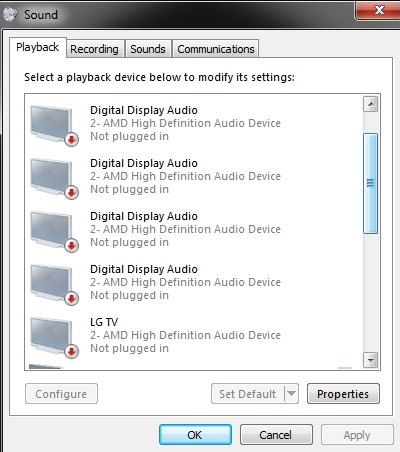Click the Cancel button
The width and height of the screenshot is (400, 452).
[x=276, y=435]
